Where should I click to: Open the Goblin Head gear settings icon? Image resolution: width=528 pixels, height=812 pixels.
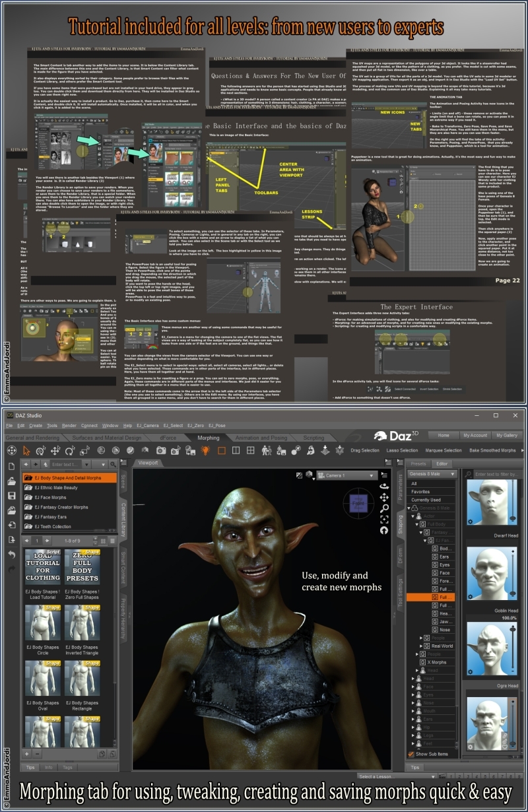470,671
